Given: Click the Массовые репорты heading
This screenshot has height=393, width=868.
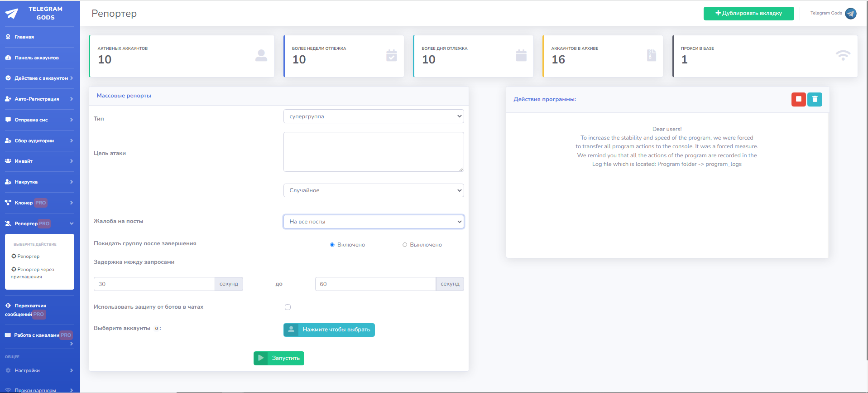Looking at the screenshot, I should point(124,96).
